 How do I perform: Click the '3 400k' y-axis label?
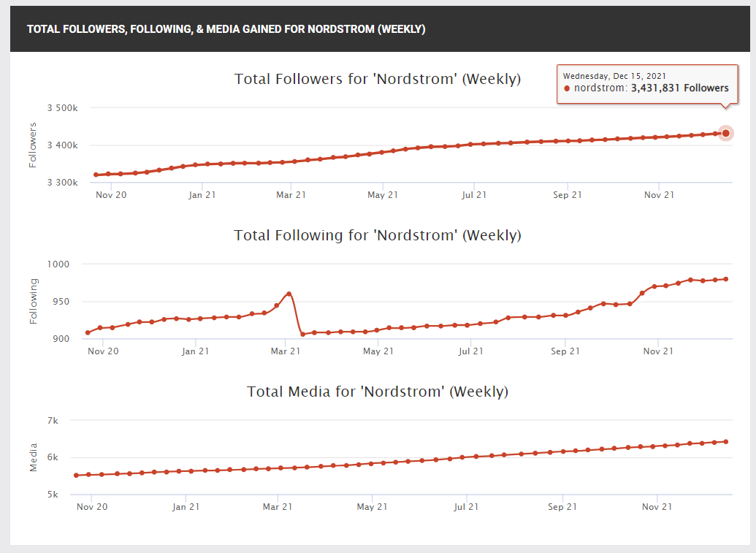tap(62, 145)
